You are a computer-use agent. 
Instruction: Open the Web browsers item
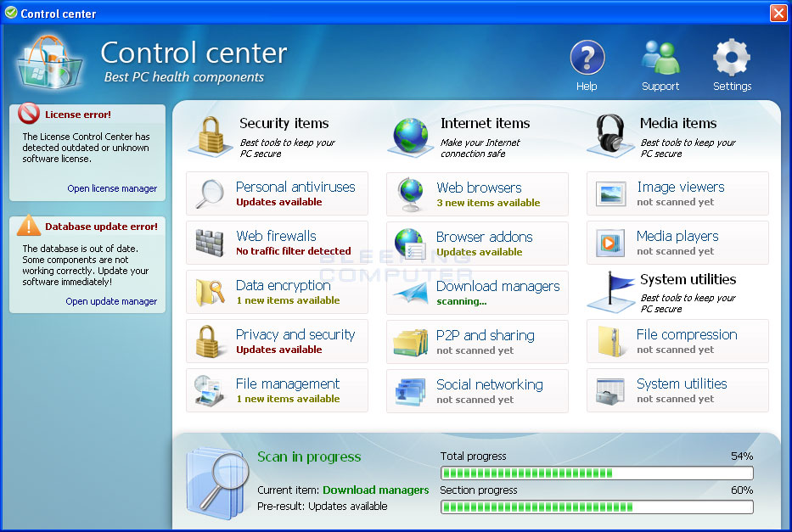(x=477, y=194)
